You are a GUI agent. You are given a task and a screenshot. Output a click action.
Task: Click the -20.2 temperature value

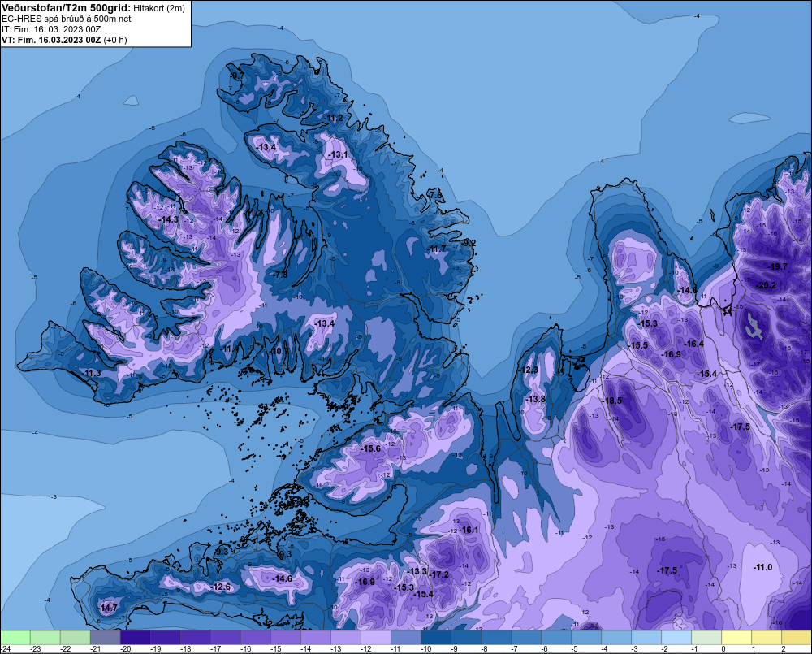pos(766,285)
